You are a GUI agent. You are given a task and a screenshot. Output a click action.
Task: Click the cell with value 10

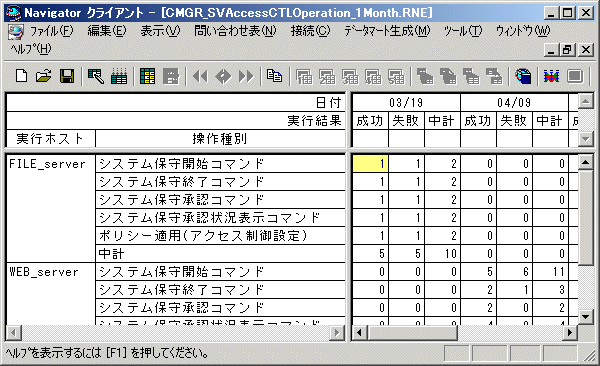click(x=442, y=253)
